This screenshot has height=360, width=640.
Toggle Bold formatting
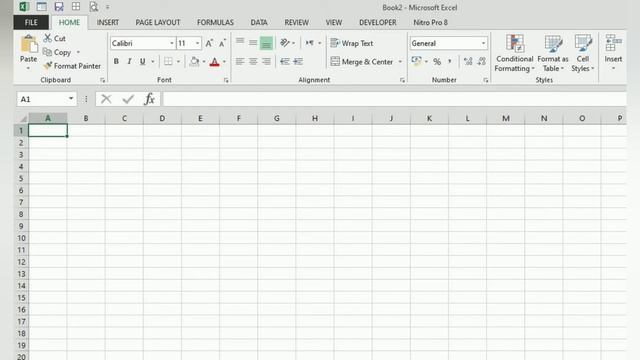tap(116, 62)
